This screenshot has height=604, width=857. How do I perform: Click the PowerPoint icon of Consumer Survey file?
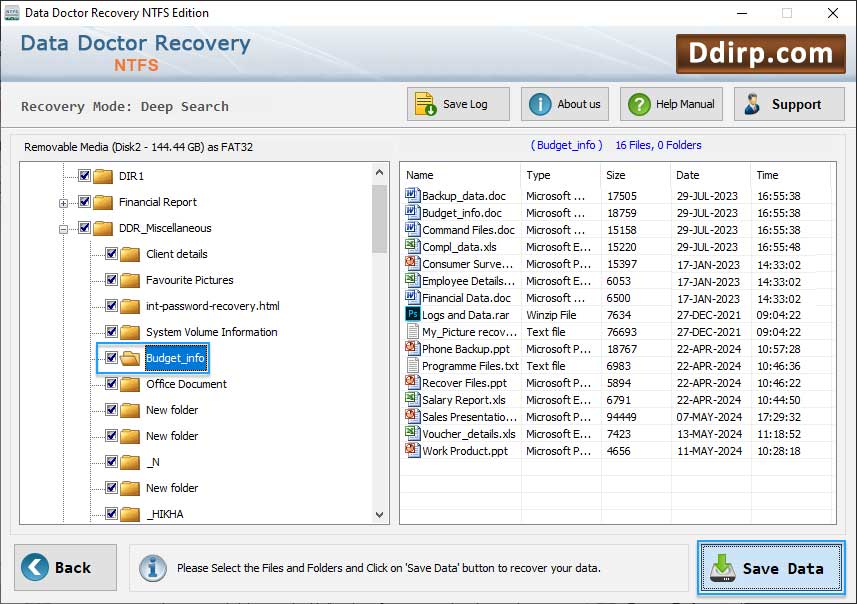[x=412, y=262]
